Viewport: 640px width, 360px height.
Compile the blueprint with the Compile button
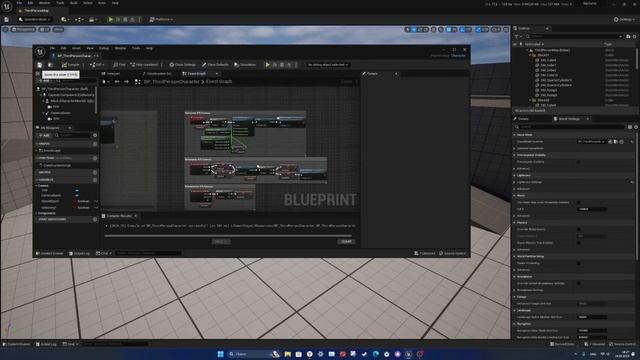(71, 64)
